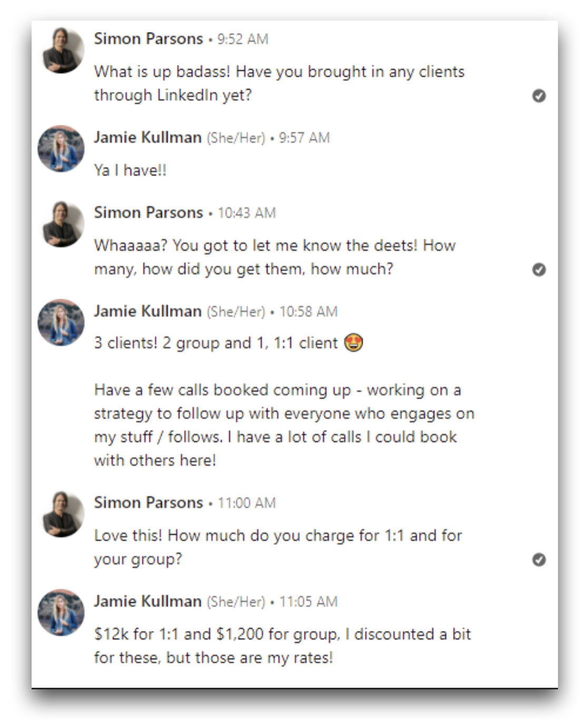Click the message starting "Have a few calls booked"
This screenshot has height=722, width=588.
point(283,425)
